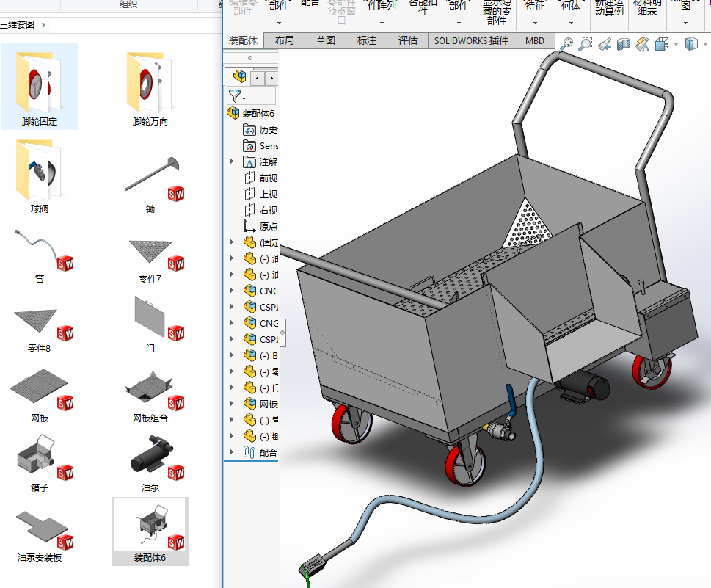Open the 历史 history folder item

[268, 129]
